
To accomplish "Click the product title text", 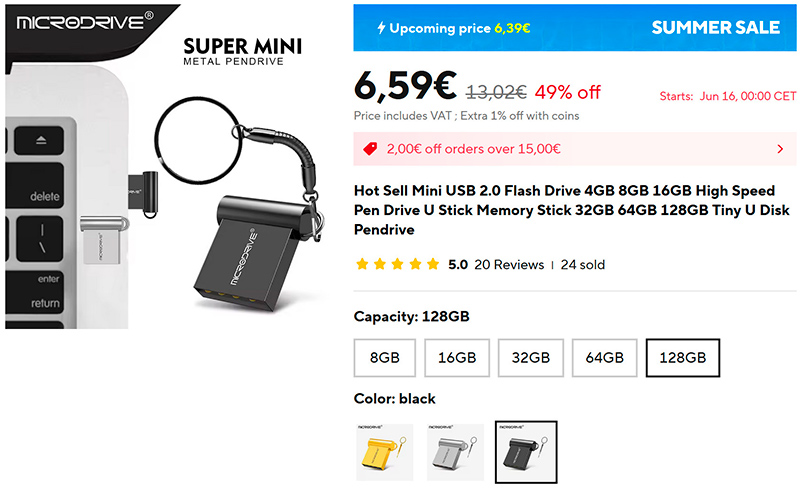I will coord(570,208).
